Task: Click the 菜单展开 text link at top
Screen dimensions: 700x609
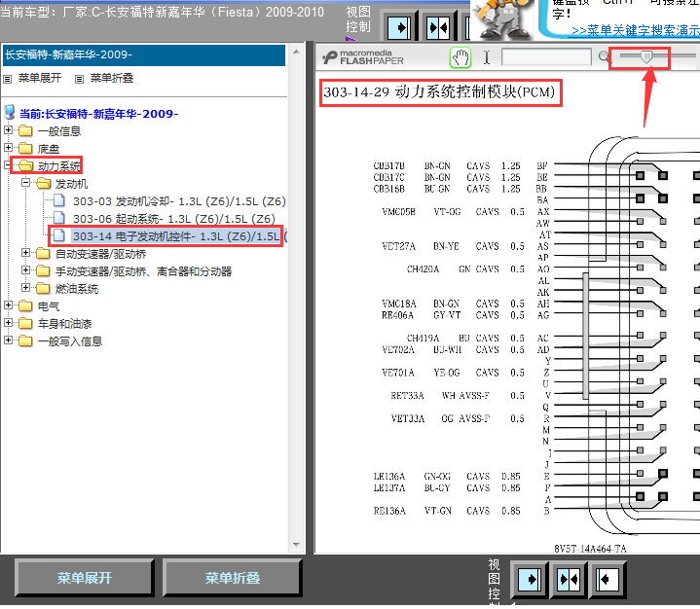Action: click(x=40, y=78)
